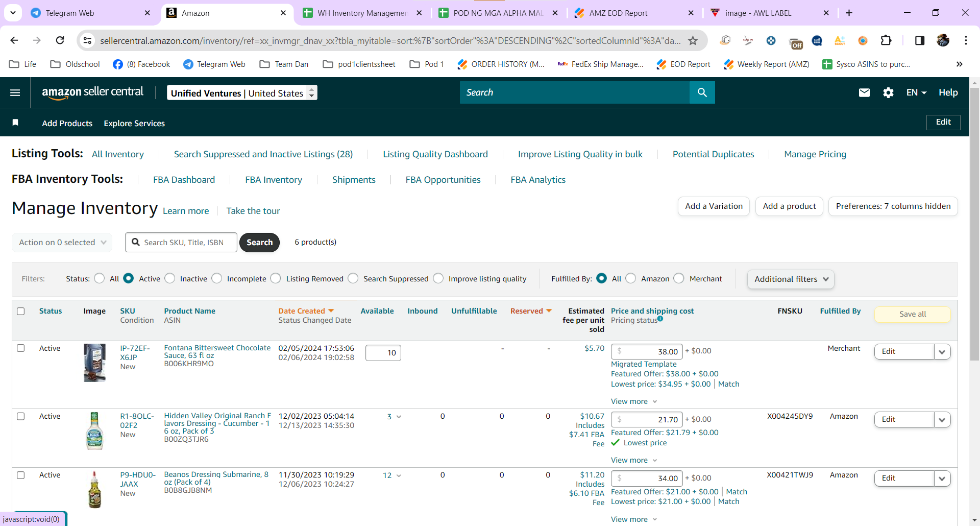Toggle the browser side panel icon

[920, 40]
